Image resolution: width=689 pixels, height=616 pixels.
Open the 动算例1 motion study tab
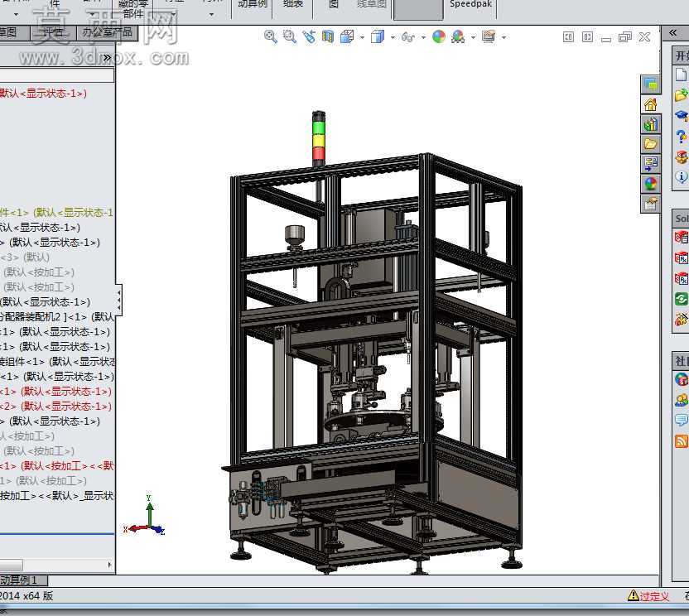[23, 580]
